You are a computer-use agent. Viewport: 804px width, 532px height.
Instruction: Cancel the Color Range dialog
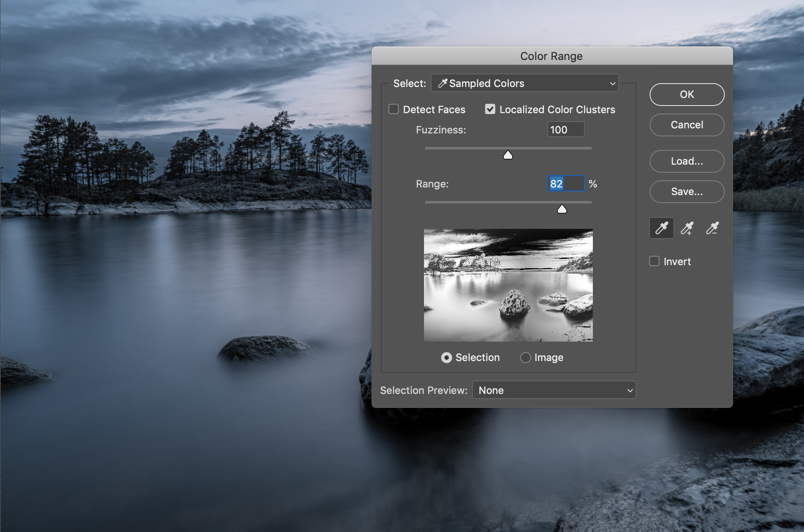coord(687,125)
